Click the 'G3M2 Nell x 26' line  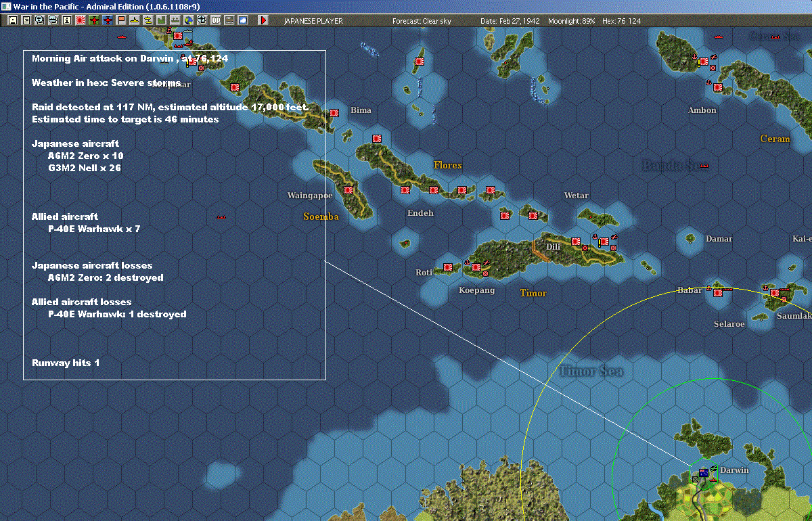coord(84,168)
